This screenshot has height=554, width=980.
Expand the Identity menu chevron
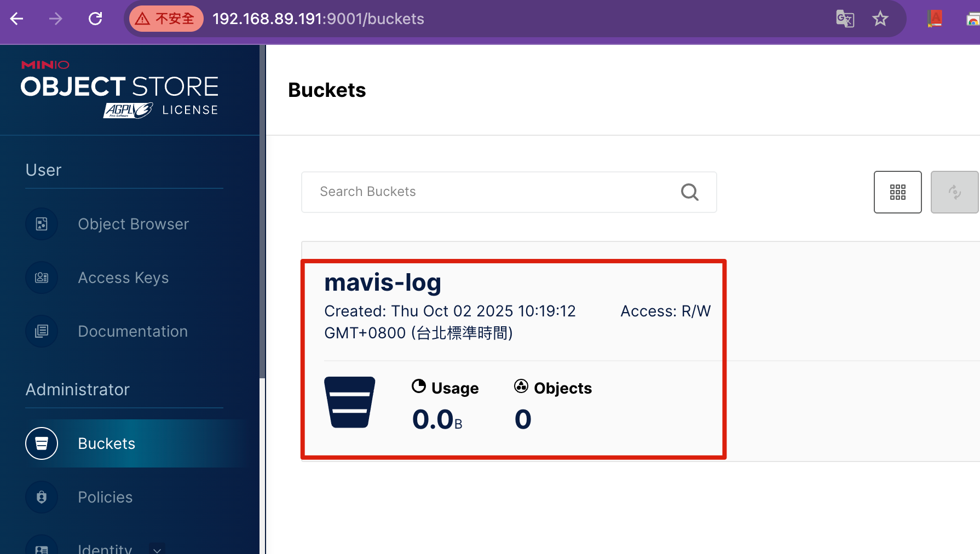pyautogui.click(x=157, y=549)
